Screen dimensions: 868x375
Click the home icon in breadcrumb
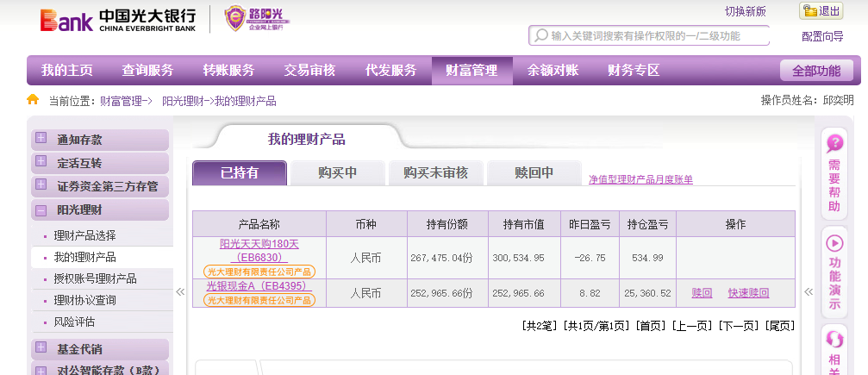coord(33,100)
